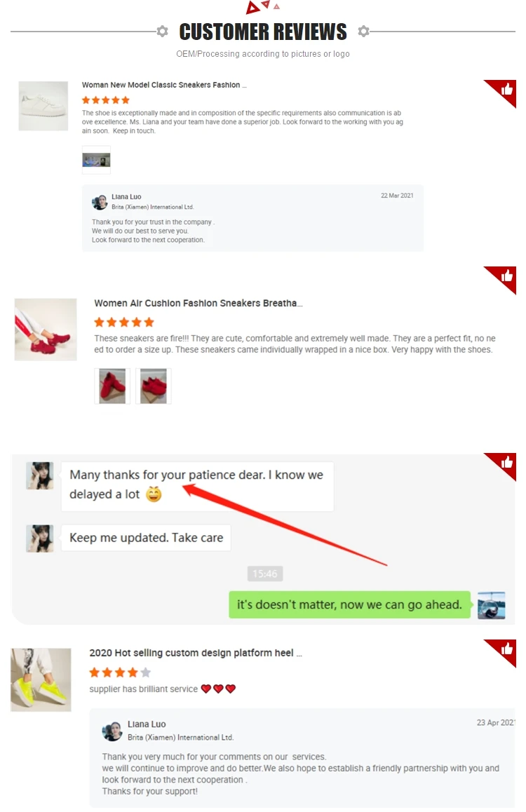The image size is (526, 812).
Task: Click the four-star rating on platform heel review
Action: coord(120,672)
